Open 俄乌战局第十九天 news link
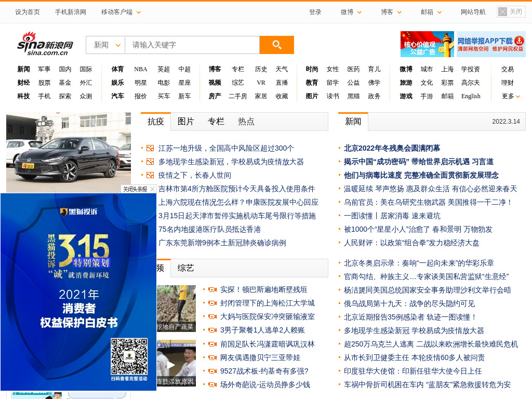The height and width of the screenshot is (399, 532). [409, 303]
